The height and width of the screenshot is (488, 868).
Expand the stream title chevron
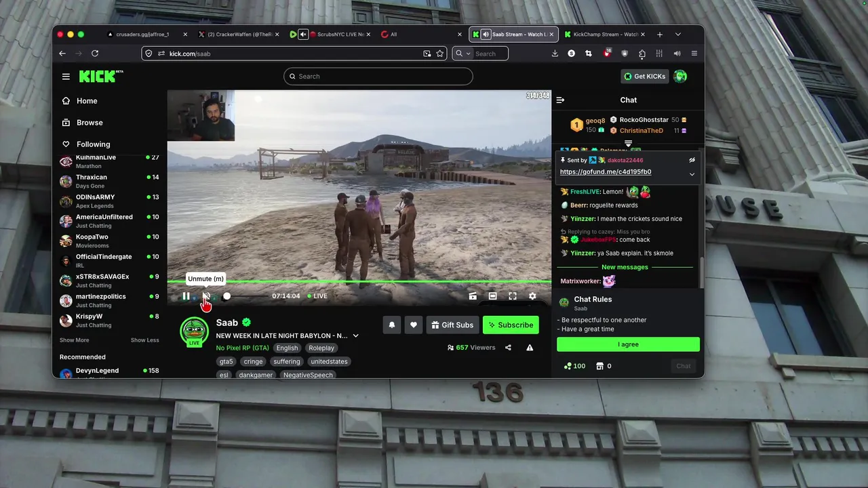pyautogui.click(x=355, y=335)
